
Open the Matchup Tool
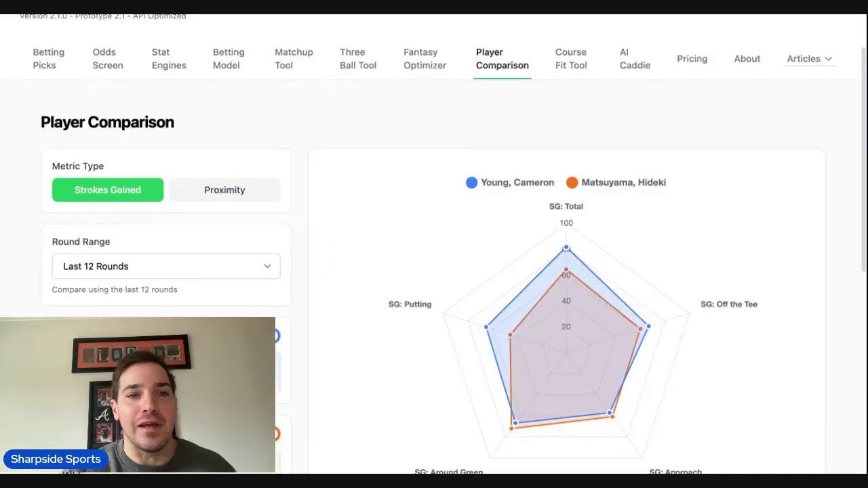click(x=294, y=58)
